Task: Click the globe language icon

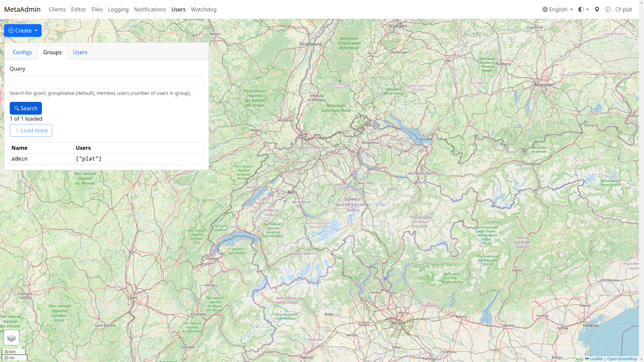Action: (545, 9)
